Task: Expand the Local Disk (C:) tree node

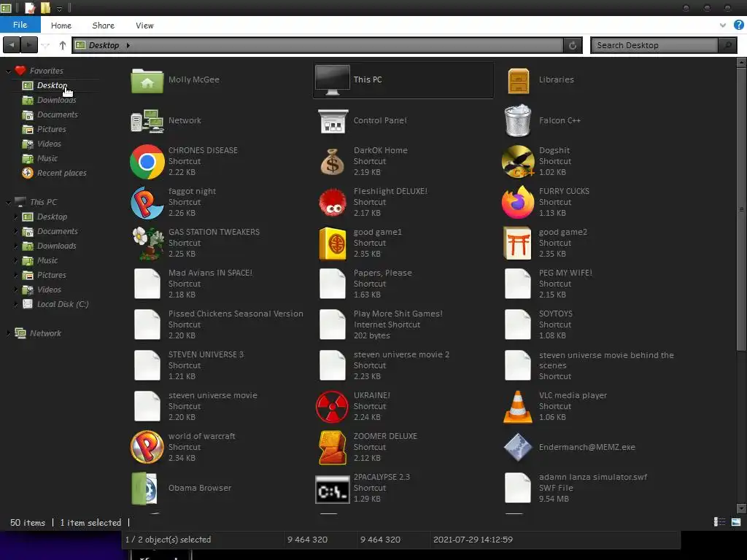Action: [16, 304]
